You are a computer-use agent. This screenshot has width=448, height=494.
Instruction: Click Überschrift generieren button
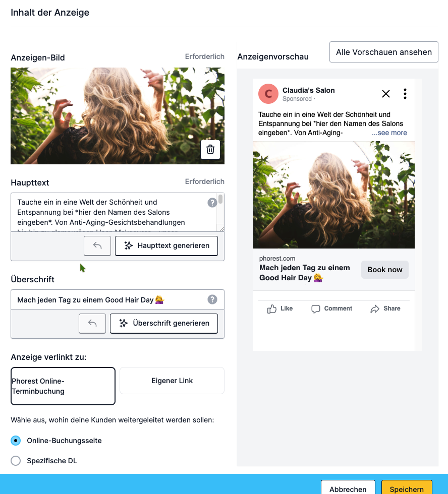tap(164, 323)
